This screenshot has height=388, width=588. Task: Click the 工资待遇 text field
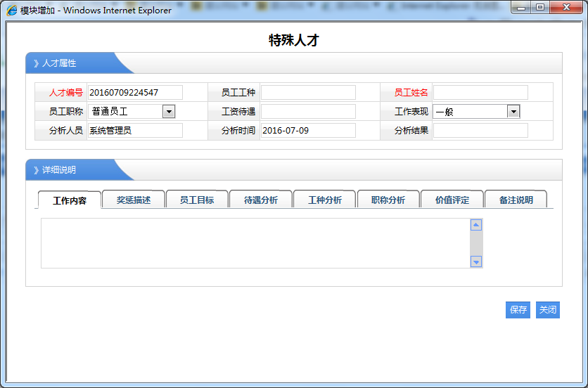[308, 111]
